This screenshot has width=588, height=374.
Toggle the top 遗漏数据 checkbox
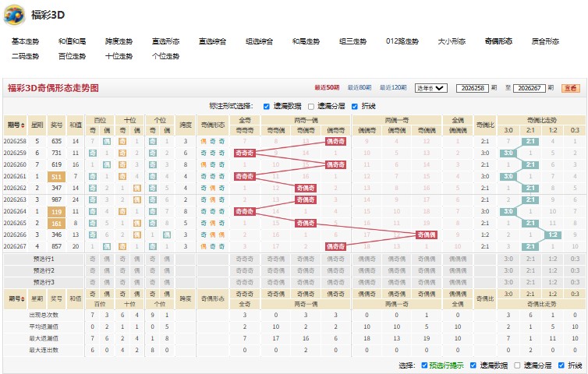(x=266, y=107)
